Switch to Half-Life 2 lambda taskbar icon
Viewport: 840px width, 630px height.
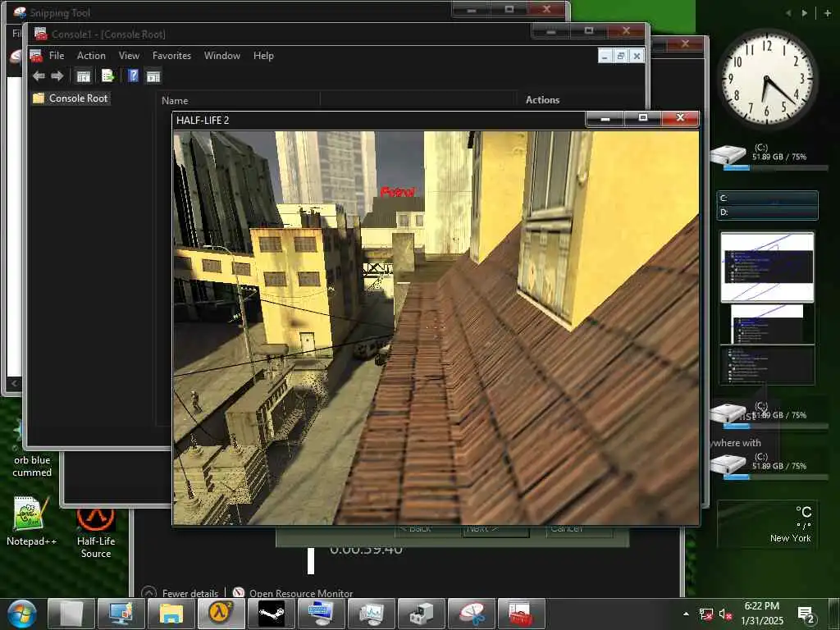pos(221,614)
